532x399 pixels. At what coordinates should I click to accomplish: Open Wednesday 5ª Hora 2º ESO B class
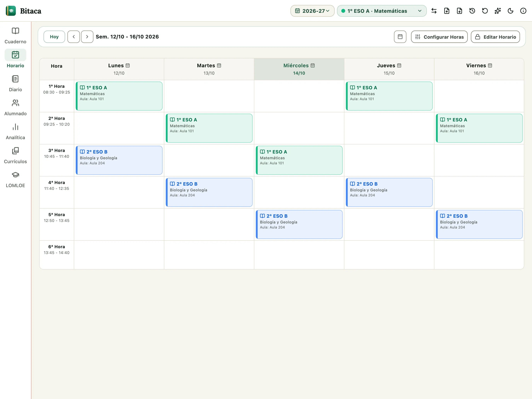pos(299,224)
